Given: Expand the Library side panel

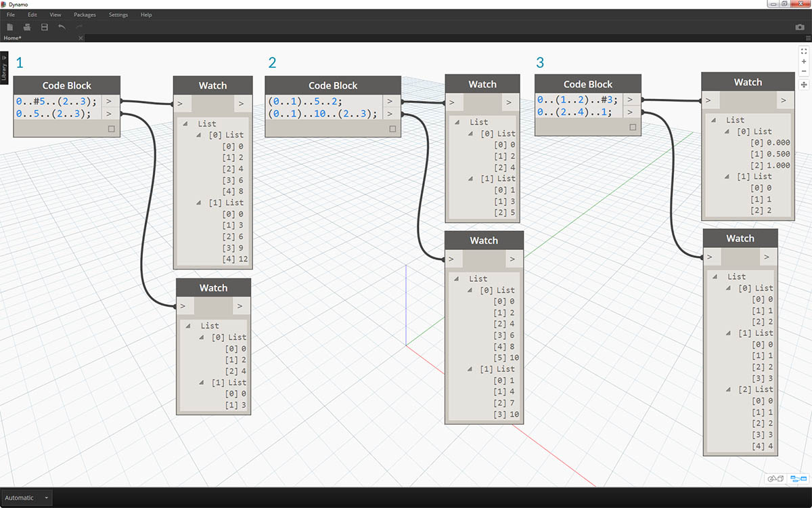Looking at the screenshot, I should point(4,68).
